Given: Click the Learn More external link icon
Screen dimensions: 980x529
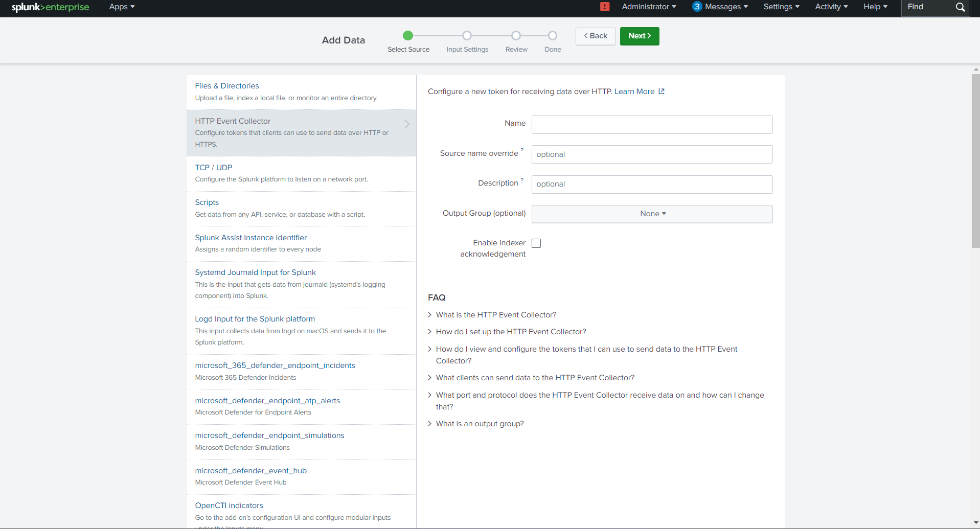Looking at the screenshot, I should pos(662,91).
